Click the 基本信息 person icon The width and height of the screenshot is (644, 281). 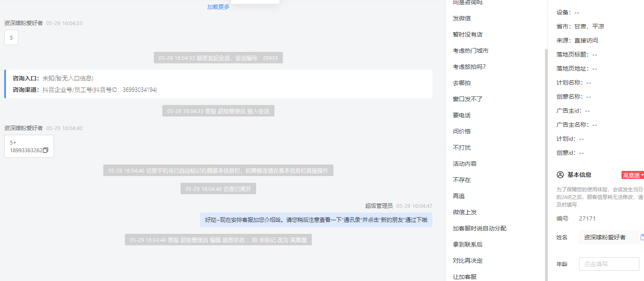coord(560,175)
